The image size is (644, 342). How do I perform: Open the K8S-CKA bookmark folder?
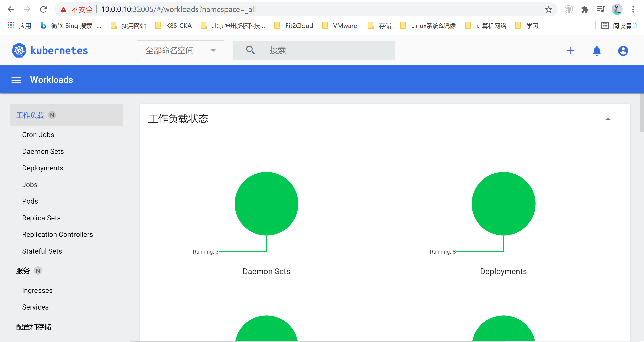point(173,26)
